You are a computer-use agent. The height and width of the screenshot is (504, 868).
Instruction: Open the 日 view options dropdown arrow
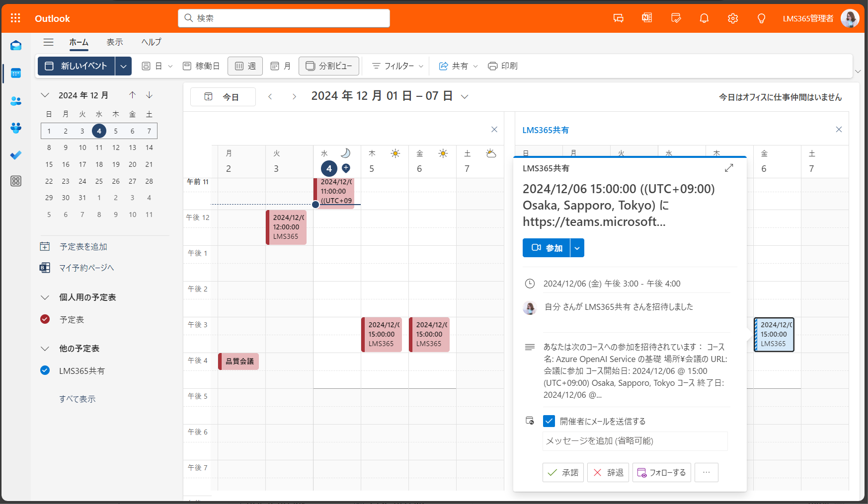coord(170,66)
